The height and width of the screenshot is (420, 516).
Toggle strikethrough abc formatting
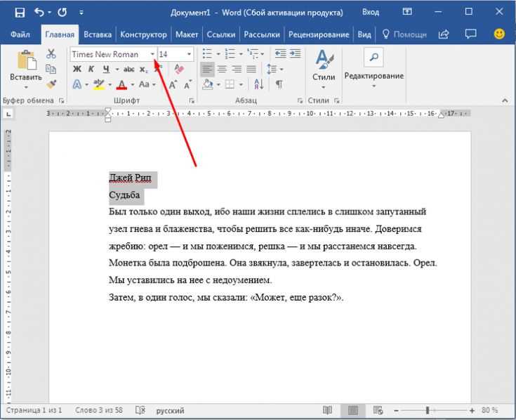click(x=129, y=69)
